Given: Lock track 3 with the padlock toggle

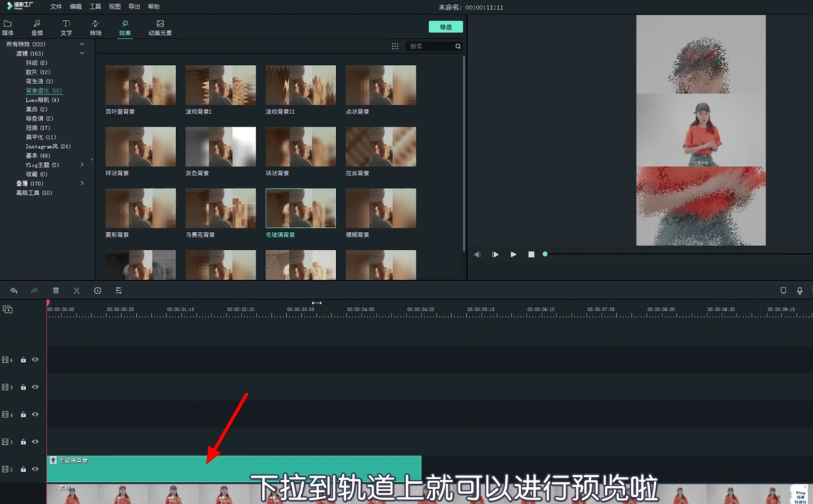Looking at the screenshot, I should tap(23, 441).
